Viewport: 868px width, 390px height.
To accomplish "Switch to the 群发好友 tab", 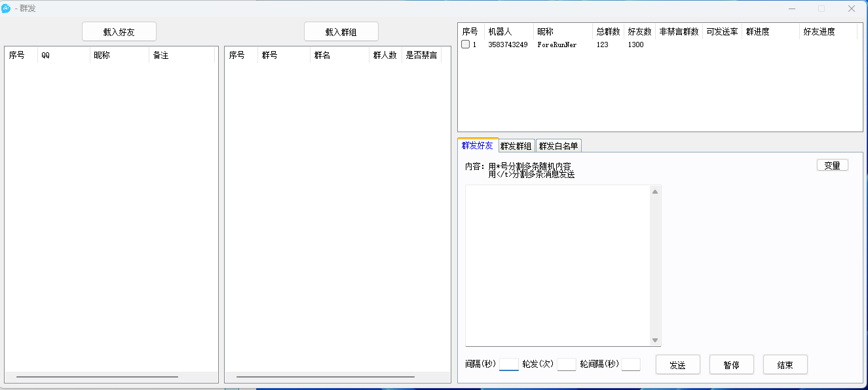I will 477,145.
